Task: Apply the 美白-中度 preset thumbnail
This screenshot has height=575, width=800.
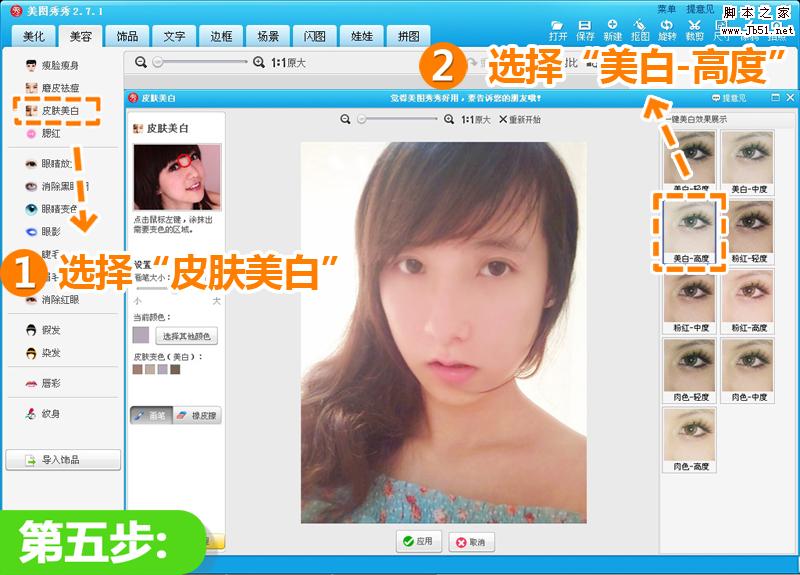Action: click(748, 162)
